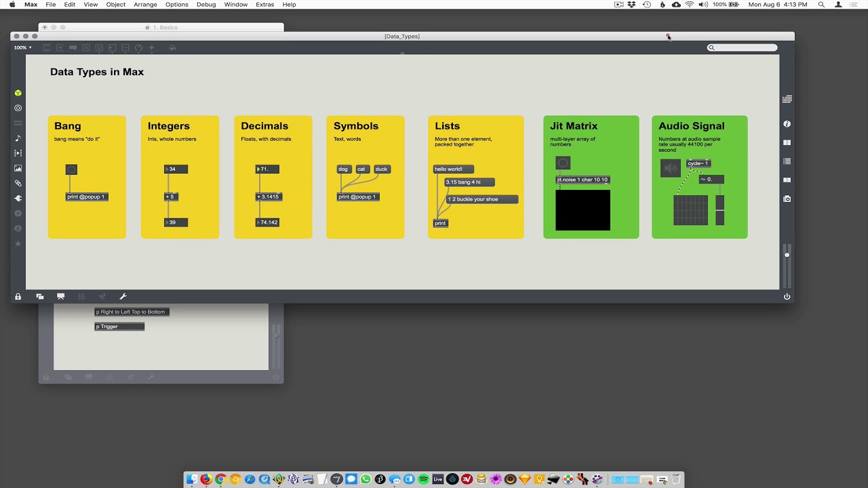The image size is (868, 488).
Task: Click the level meter slider in Audio Signal
Action: click(719, 210)
